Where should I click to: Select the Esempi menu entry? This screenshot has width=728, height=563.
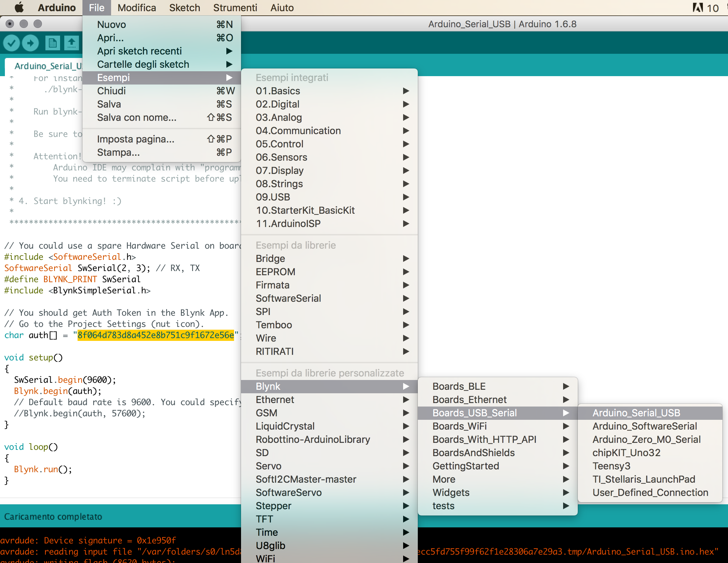[161, 78]
